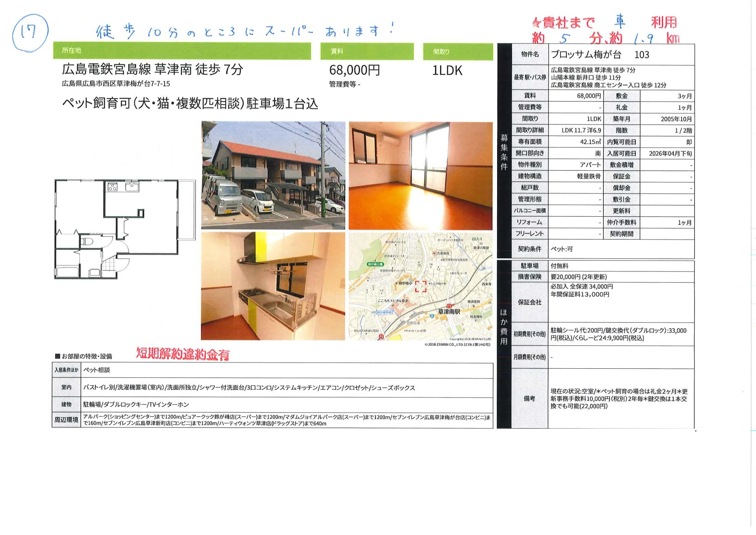Click the 保証会社 row label

pyautogui.click(x=529, y=302)
